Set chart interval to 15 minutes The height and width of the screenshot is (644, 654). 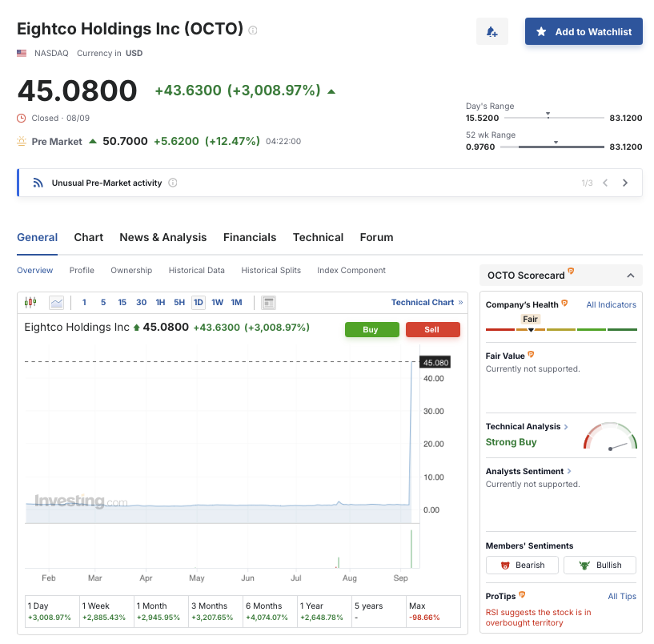pyautogui.click(x=122, y=302)
